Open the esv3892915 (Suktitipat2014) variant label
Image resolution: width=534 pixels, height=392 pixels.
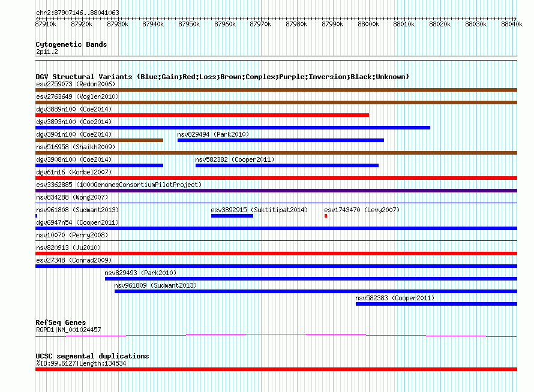259,210
